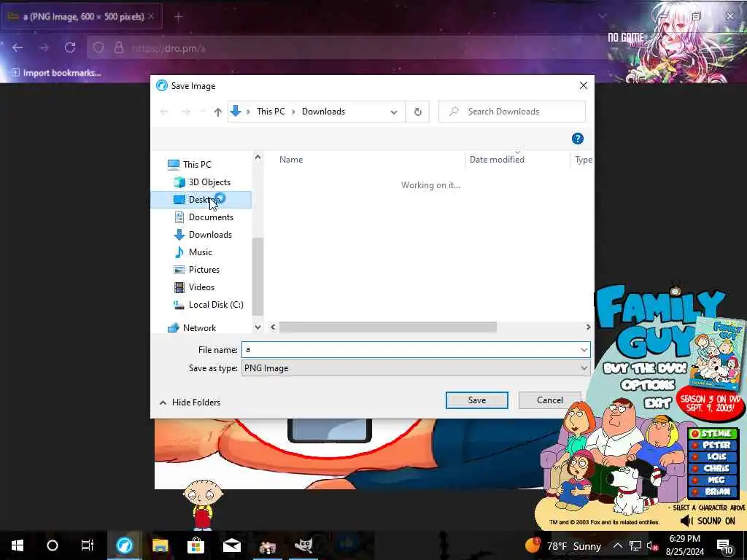This screenshot has width=747, height=560.
Task: Click the 78°F Sunny weather widget
Action: 563,545
